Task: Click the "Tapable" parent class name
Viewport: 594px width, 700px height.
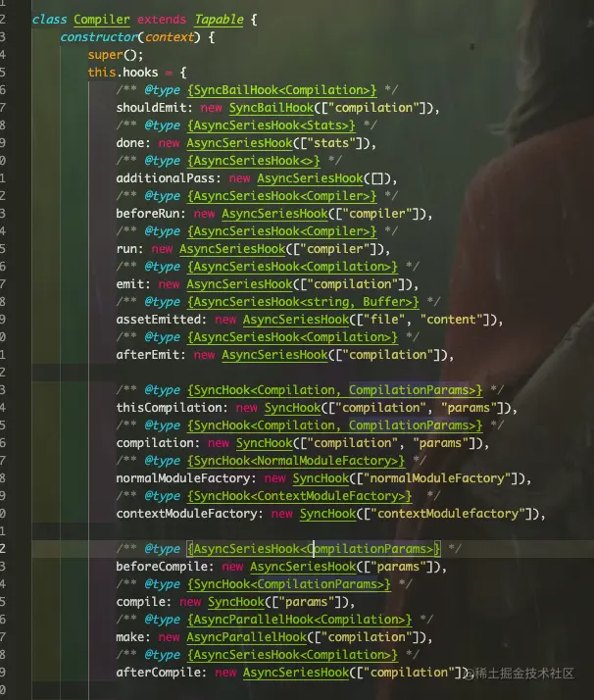Action: [x=220, y=20]
